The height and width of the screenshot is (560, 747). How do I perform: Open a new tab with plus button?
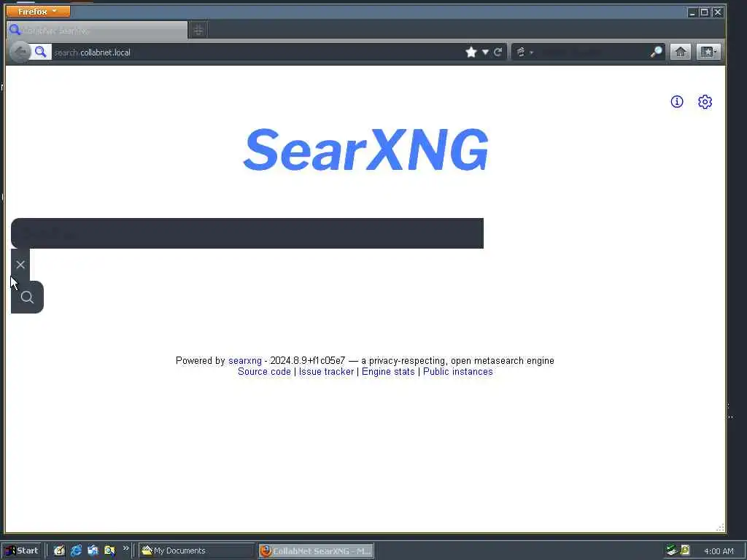(198, 31)
